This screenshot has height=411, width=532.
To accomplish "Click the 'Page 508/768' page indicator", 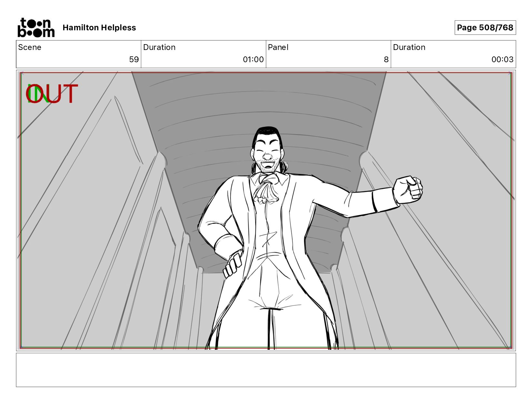I will [x=485, y=27].
